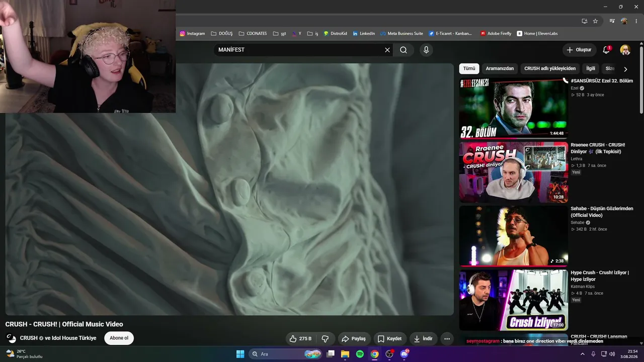Open YouTube notifications bell
Image resolution: width=644 pixels, height=362 pixels.
(x=606, y=50)
